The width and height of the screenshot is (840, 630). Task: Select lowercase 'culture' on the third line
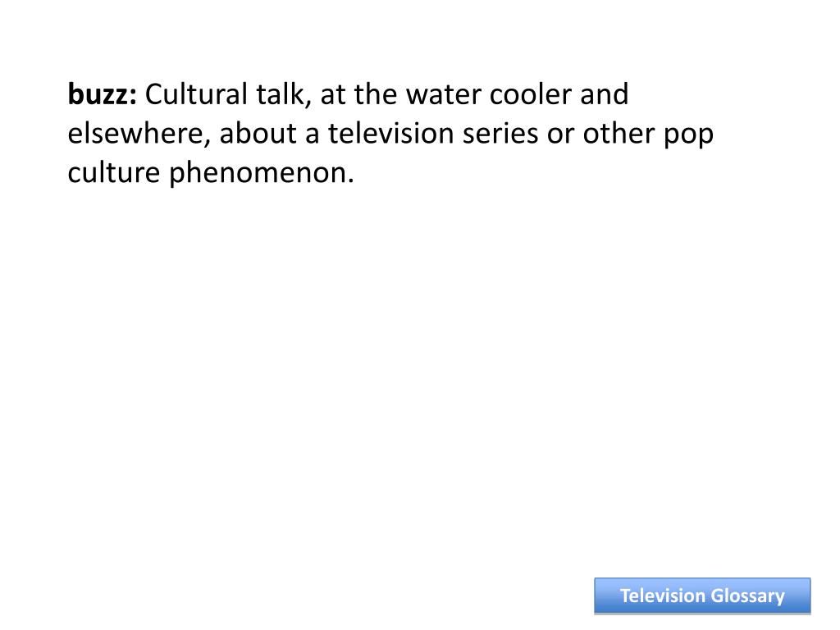tap(114, 172)
